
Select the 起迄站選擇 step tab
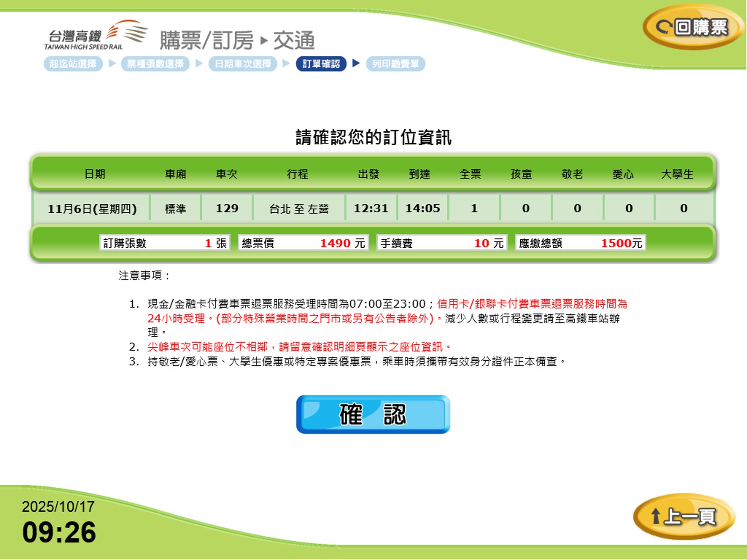73,64
